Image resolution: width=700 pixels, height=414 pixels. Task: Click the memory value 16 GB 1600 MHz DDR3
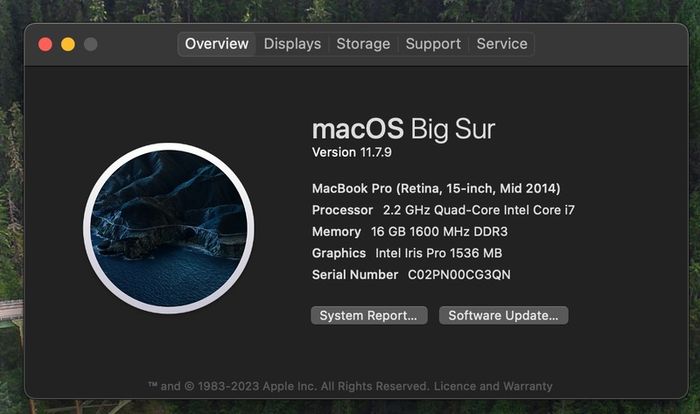point(439,231)
